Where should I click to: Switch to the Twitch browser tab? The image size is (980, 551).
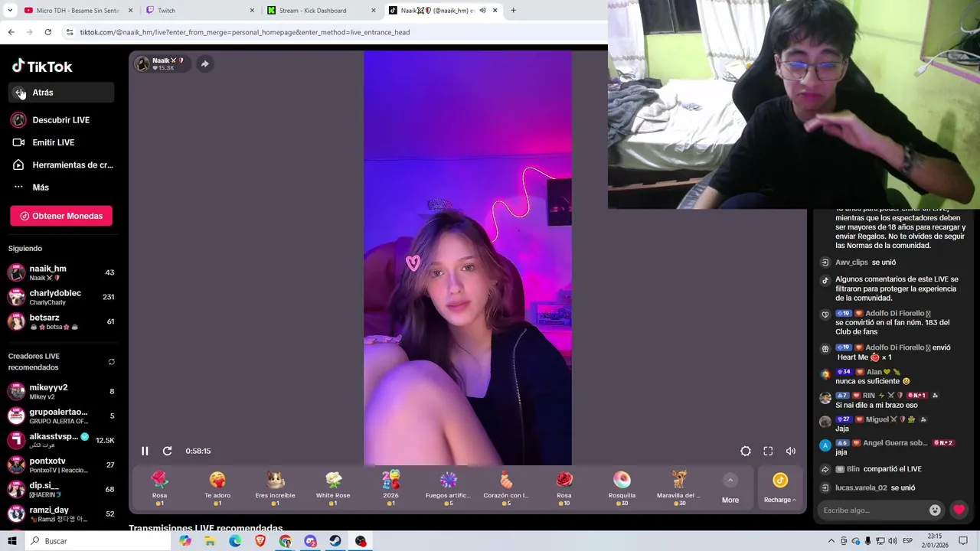201,10
